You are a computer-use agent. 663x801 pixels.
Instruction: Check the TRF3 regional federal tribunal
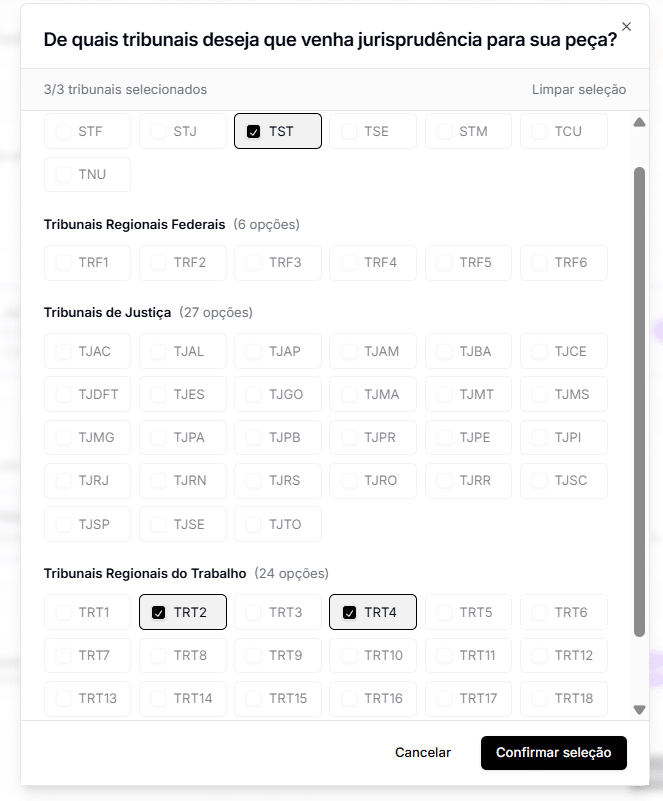click(x=278, y=263)
